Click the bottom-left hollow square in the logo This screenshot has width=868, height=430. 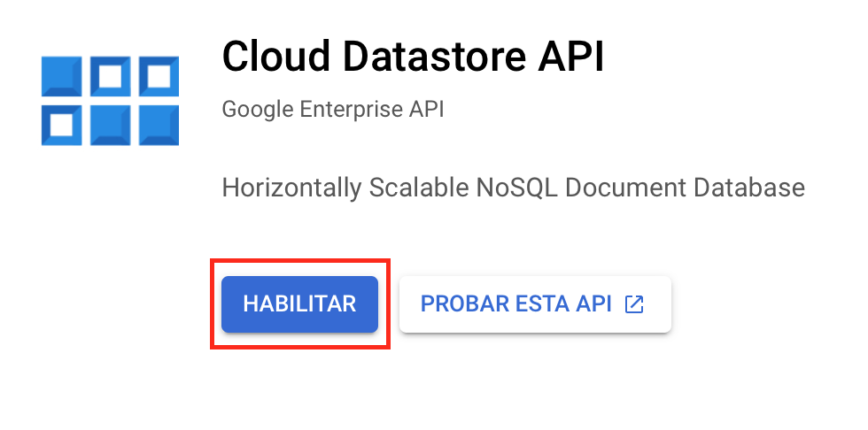61,126
